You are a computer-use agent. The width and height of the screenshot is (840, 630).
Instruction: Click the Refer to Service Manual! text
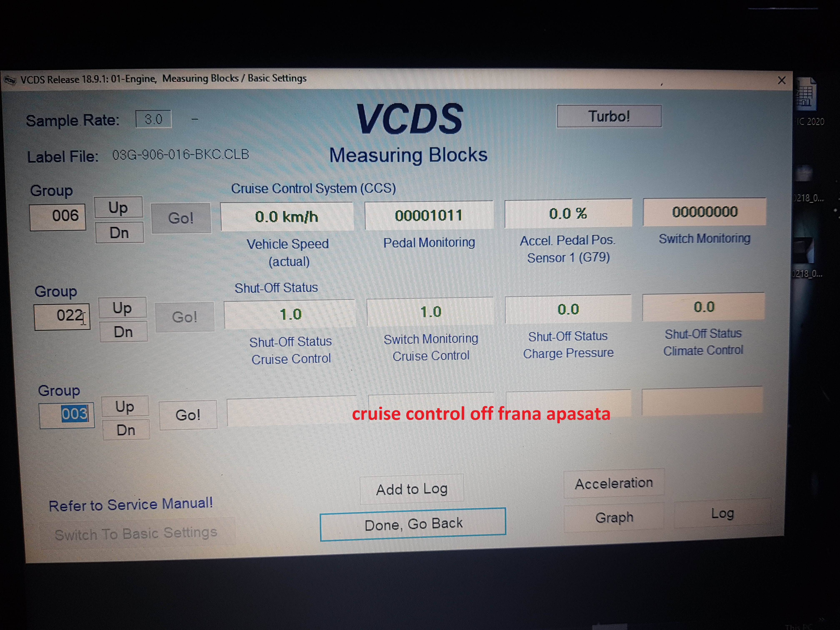coord(131,504)
